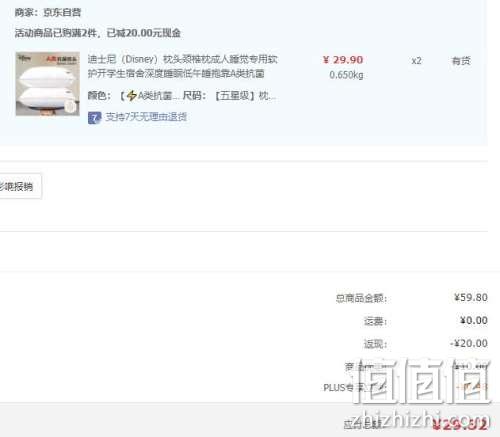
Task: Click the 运费 ¥0.00 amount
Action: click(474, 320)
